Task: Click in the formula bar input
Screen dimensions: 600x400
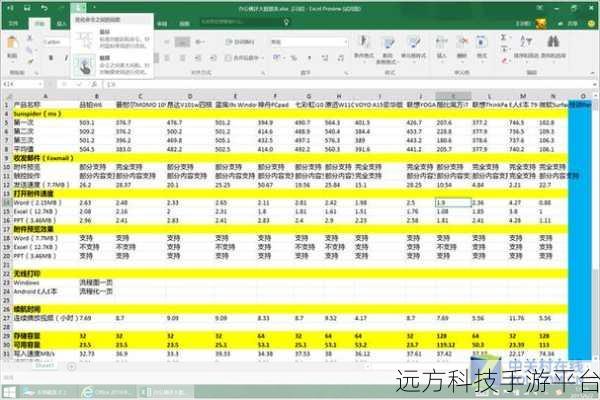Action: coord(348,84)
